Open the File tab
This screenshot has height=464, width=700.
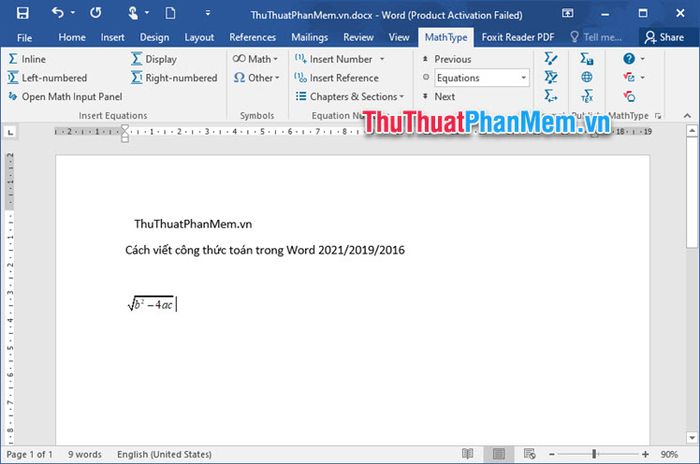(x=24, y=38)
